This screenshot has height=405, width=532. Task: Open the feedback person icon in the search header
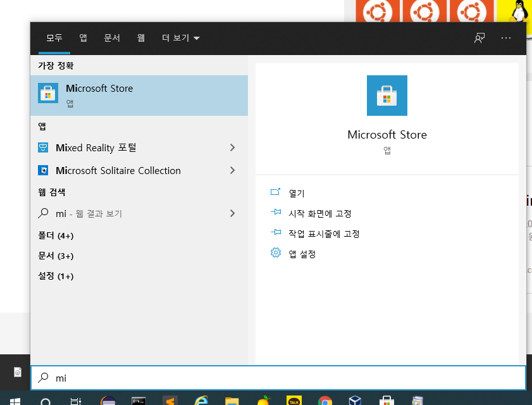tap(479, 38)
